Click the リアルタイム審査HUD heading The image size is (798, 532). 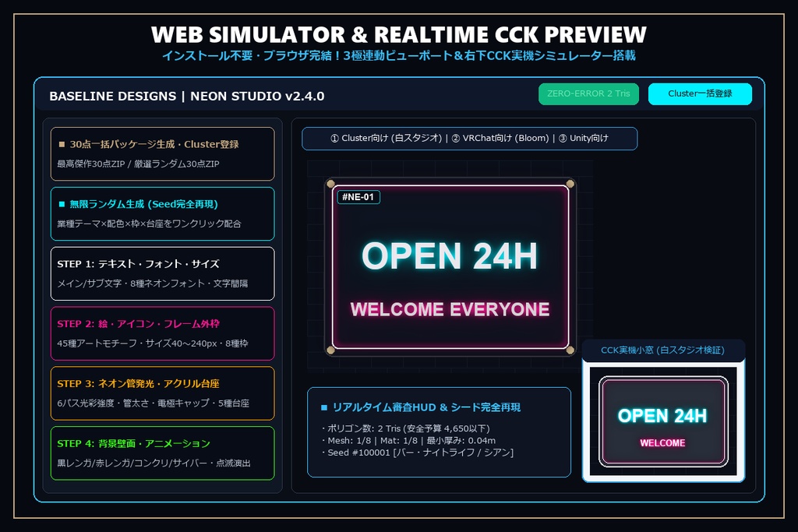coord(426,407)
